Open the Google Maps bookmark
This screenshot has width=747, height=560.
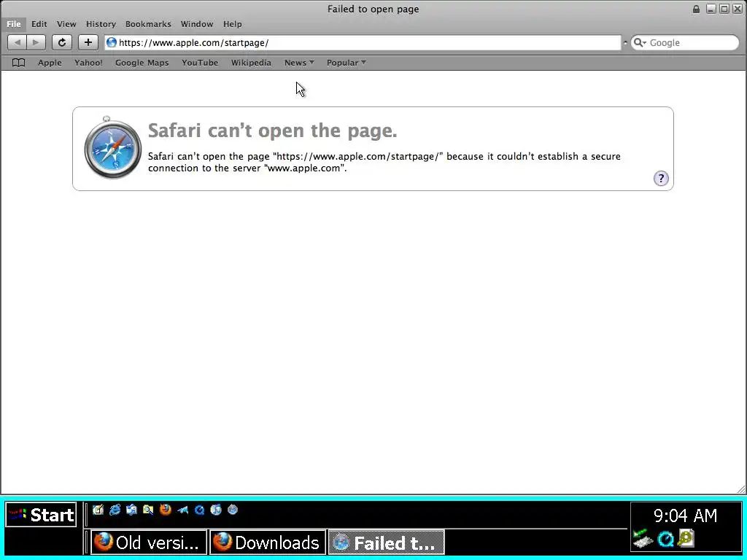[x=142, y=63]
